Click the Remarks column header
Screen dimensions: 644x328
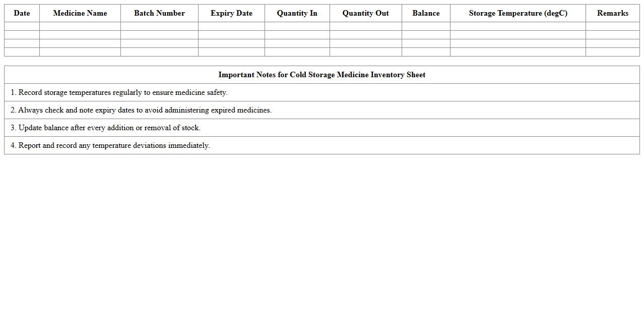[612, 13]
